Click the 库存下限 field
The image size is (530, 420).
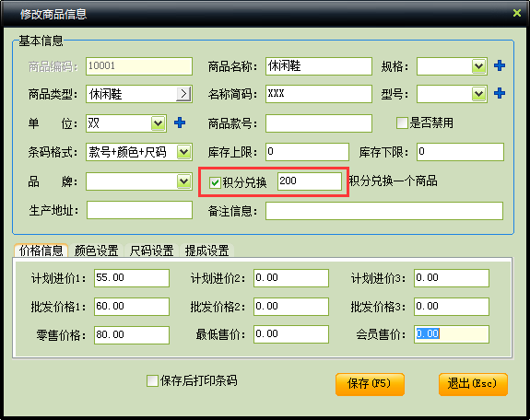[460, 152]
